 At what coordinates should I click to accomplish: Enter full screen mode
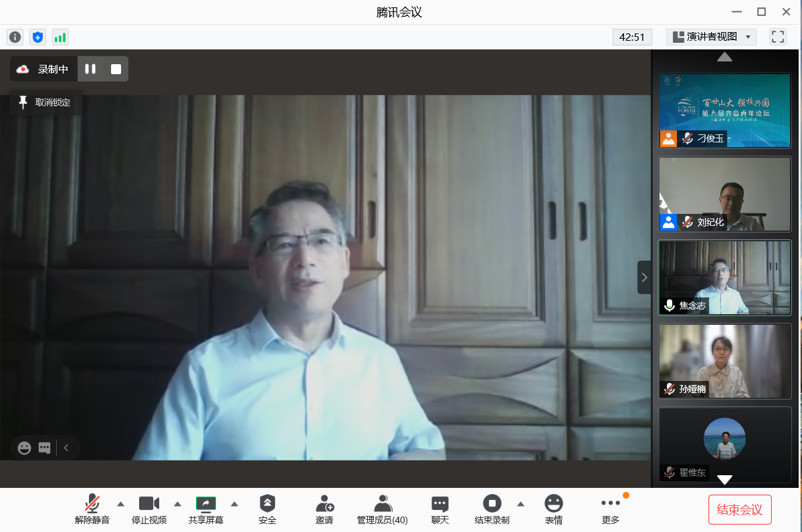pyautogui.click(x=777, y=37)
